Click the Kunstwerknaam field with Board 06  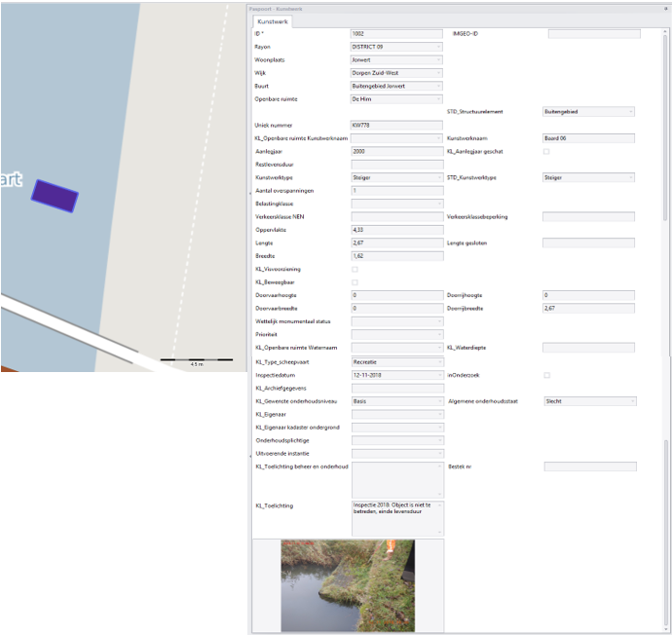click(588, 138)
